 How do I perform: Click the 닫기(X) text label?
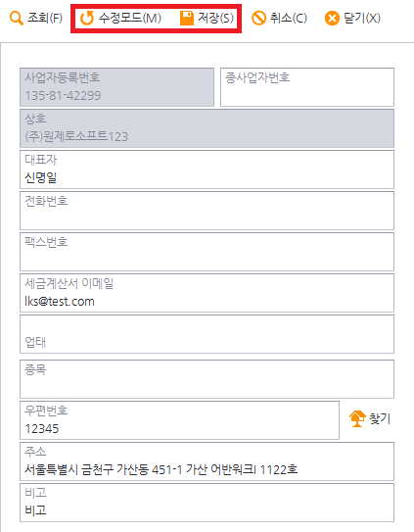(x=362, y=18)
